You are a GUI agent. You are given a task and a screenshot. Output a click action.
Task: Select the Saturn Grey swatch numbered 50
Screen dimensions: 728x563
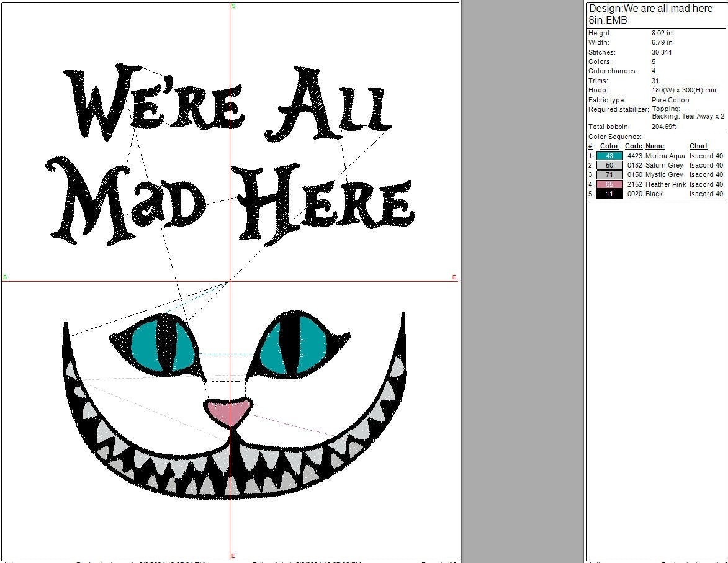(609, 165)
